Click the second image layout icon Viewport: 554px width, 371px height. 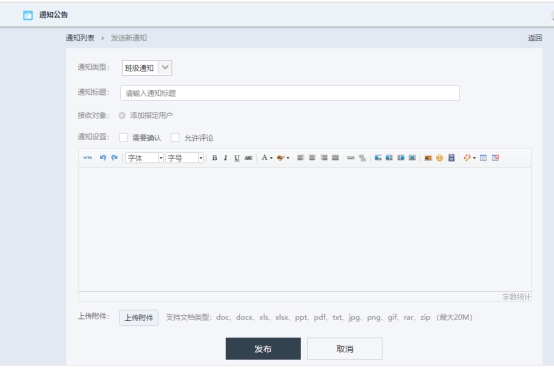pos(389,158)
